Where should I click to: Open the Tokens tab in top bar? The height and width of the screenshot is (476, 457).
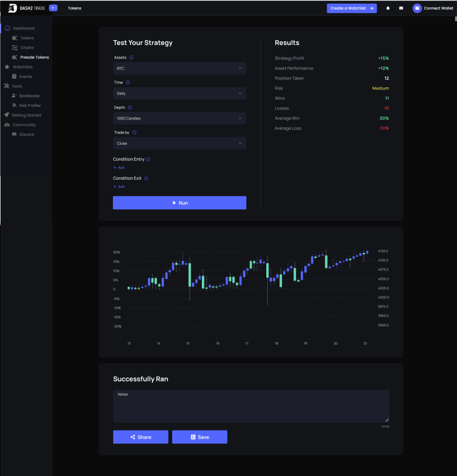click(x=74, y=8)
